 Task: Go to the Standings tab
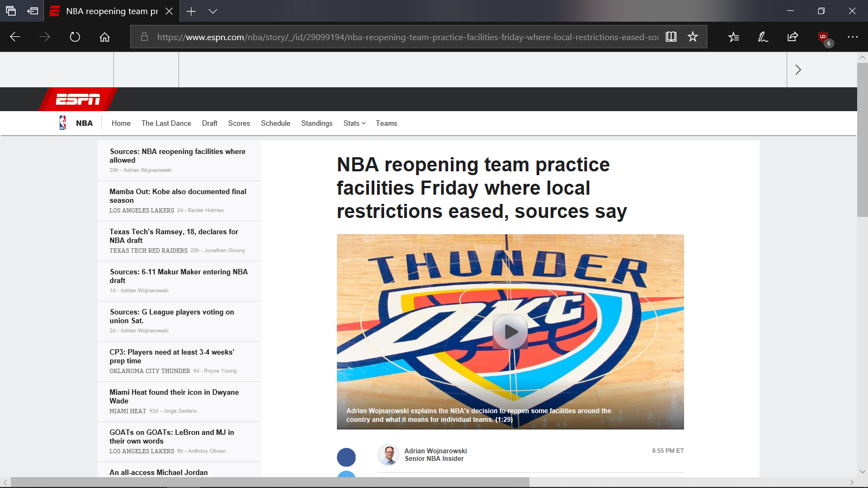pos(317,124)
